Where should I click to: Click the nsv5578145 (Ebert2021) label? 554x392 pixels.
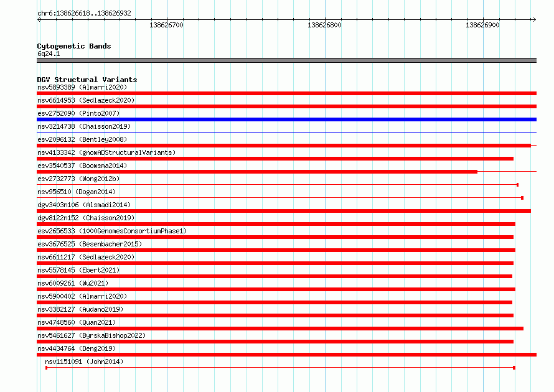click(x=78, y=270)
